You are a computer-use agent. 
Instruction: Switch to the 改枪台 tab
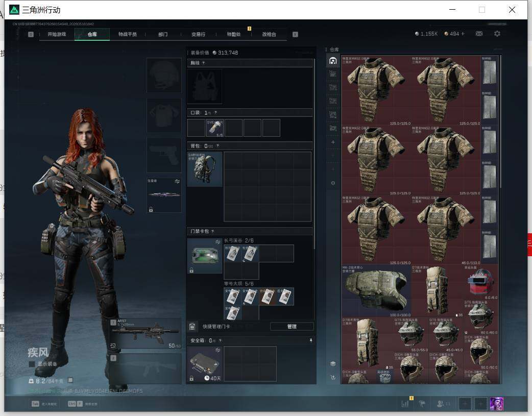269,34
